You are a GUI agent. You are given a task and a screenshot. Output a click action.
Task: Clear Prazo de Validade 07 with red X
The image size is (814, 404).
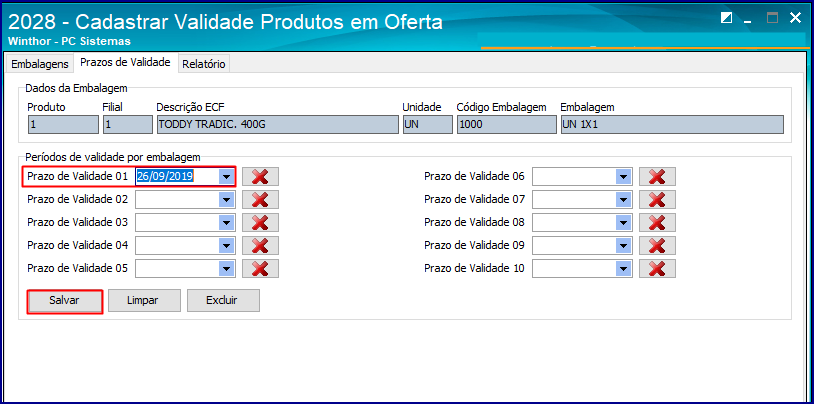(657, 199)
